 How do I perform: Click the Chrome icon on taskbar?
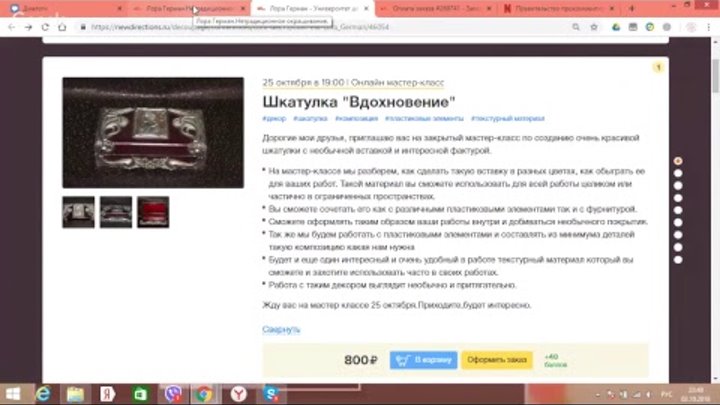coord(204,394)
